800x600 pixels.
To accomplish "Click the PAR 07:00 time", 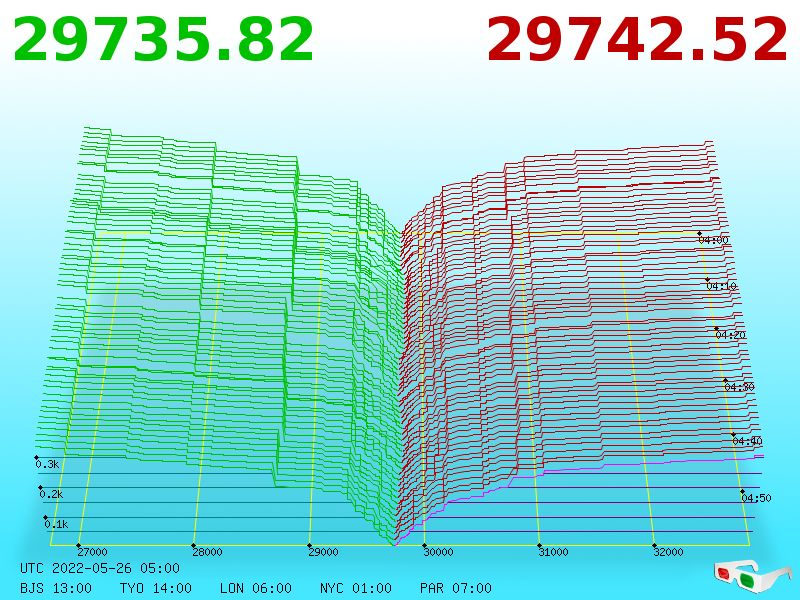I will [456, 588].
